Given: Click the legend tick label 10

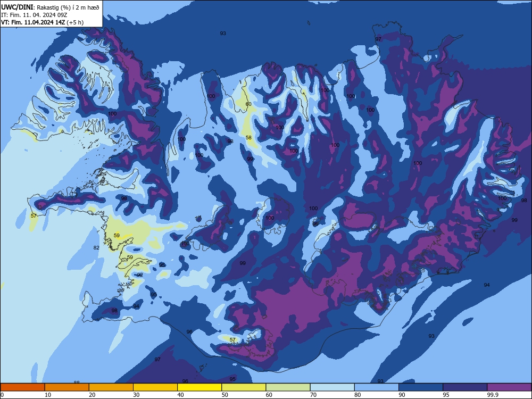Looking at the screenshot, I should (48, 395).
